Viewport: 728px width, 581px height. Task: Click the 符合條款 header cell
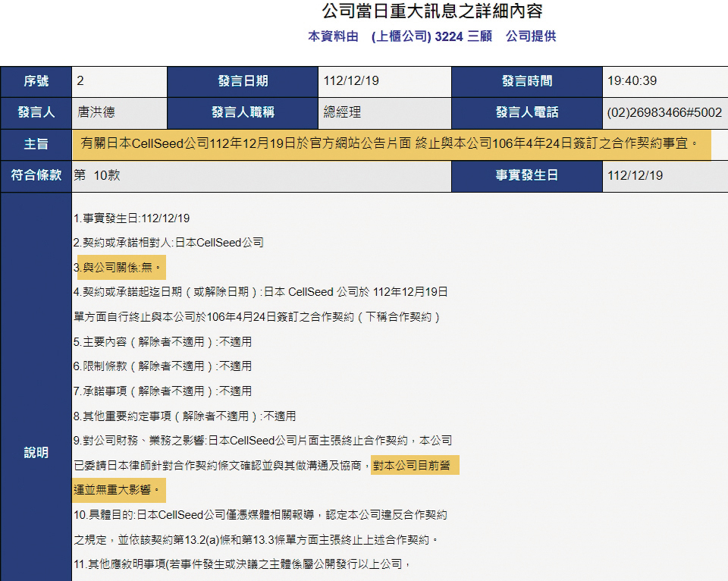coord(36,175)
